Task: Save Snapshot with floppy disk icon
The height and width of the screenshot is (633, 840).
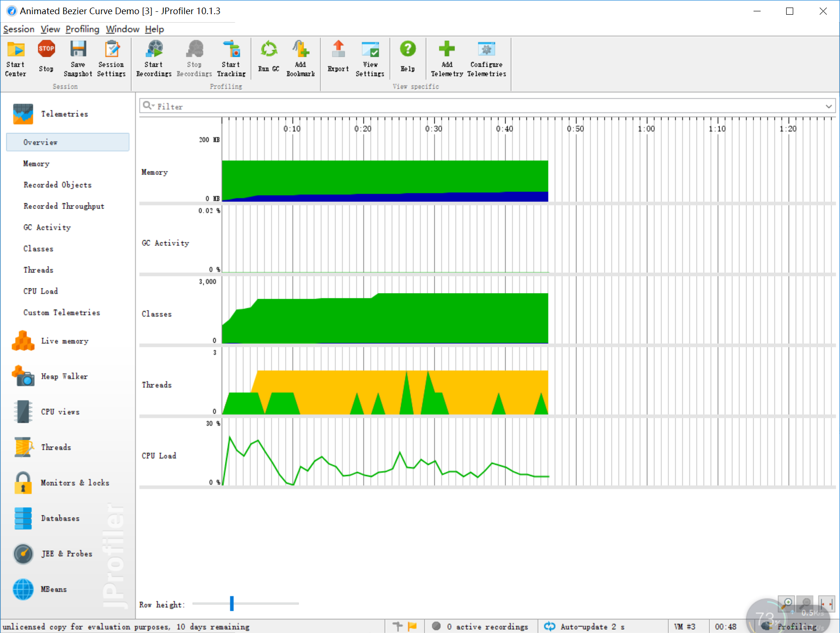Action: click(78, 59)
